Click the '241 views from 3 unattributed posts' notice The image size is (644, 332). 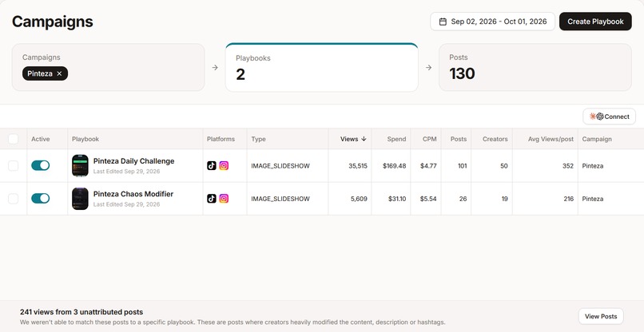point(81,312)
